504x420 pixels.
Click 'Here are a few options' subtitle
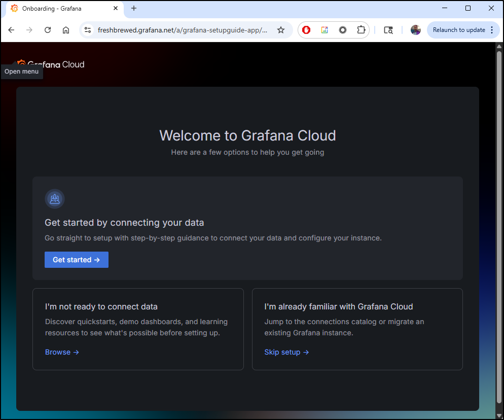point(247,152)
